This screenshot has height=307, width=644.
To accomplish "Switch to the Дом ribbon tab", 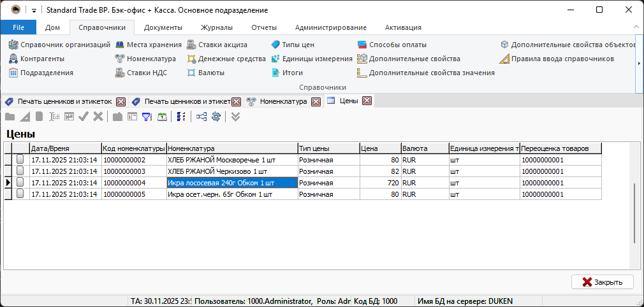I will [52, 27].
